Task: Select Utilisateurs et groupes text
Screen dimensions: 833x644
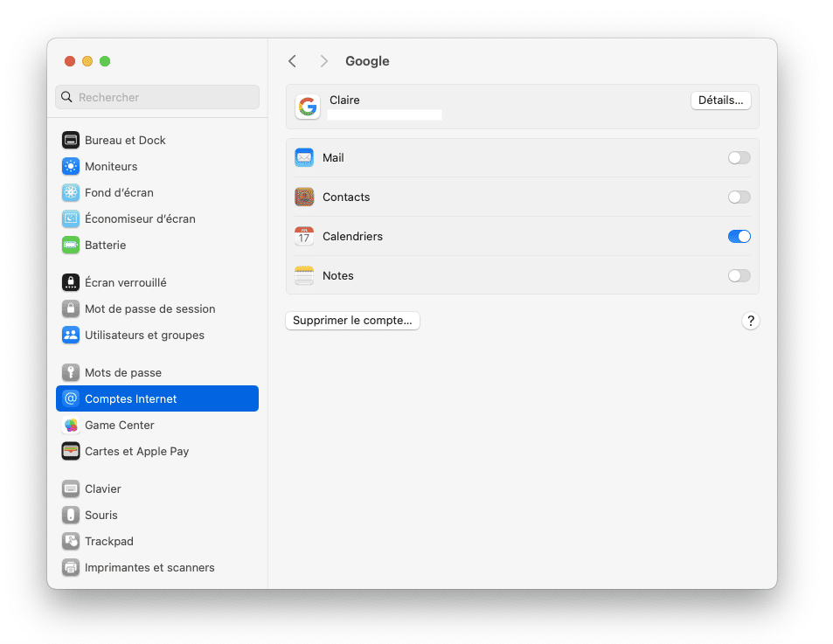Action: pos(144,335)
